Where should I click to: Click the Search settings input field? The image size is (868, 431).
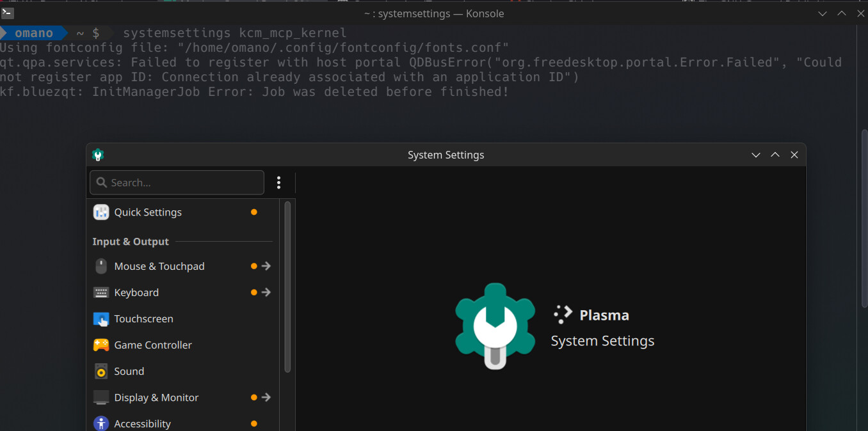[182, 183]
